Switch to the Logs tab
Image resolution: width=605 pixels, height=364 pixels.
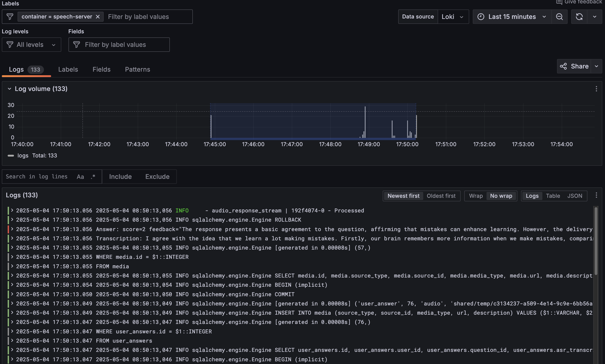(26, 69)
